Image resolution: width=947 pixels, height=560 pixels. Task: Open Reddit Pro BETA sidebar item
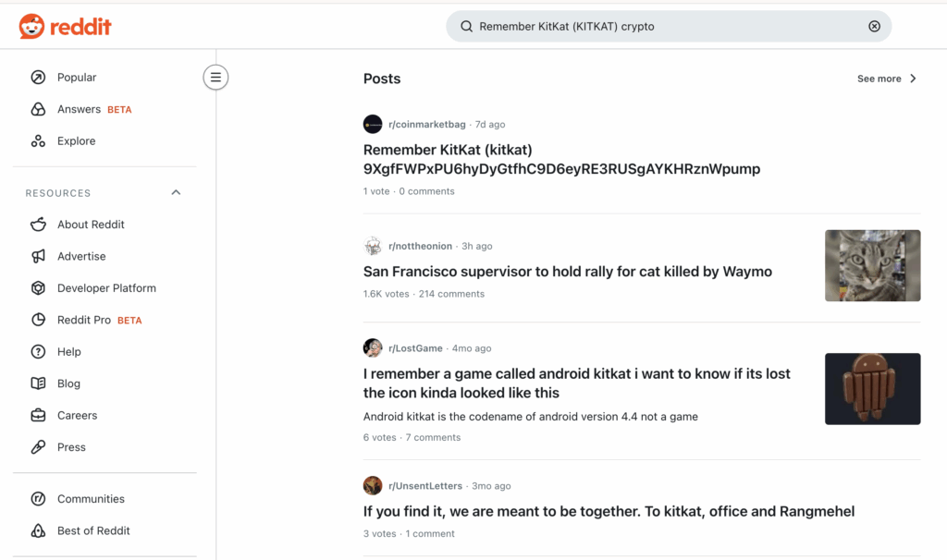[x=84, y=320]
